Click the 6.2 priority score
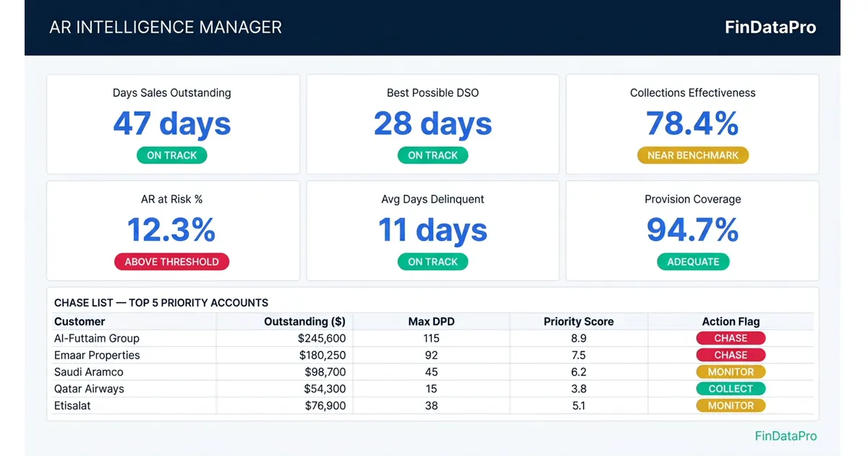Viewport: 868px width, 456px height. (x=579, y=372)
